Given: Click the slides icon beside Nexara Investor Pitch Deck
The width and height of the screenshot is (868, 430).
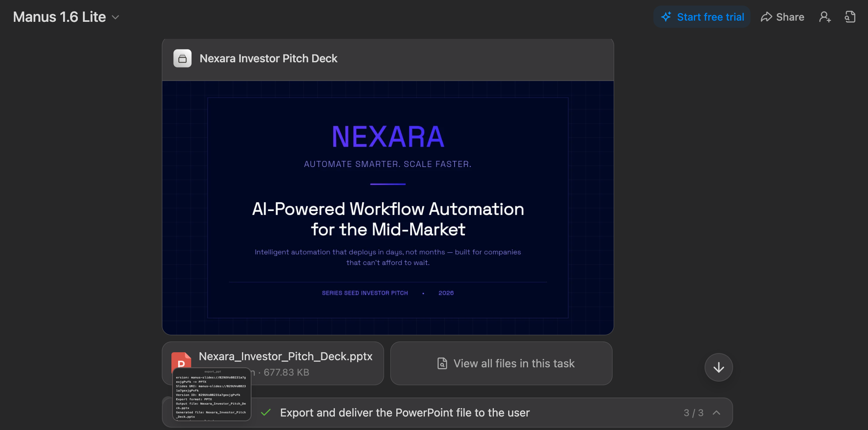Looking at the screenshot, I should (x=182, y=59).
